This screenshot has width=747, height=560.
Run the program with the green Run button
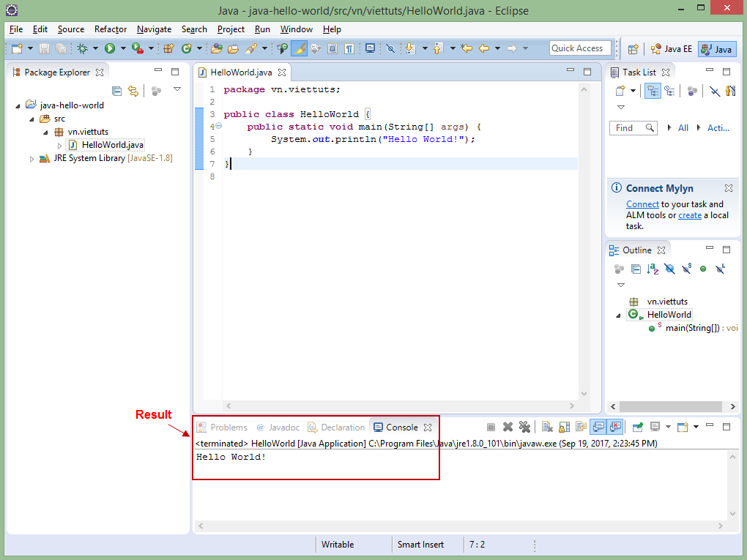pyautogui.click(x=110, y=48)
